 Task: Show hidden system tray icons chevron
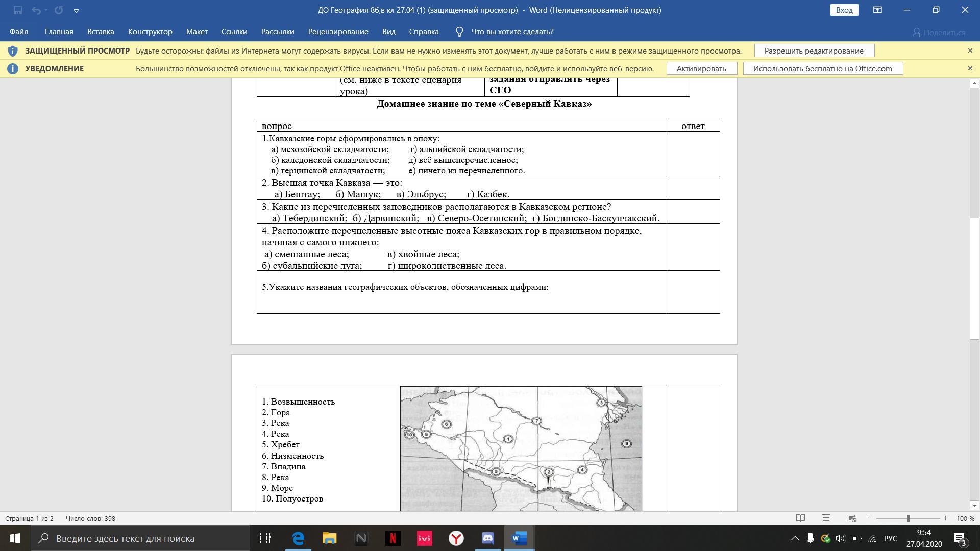pyautogui.click(x=795, y=538)
